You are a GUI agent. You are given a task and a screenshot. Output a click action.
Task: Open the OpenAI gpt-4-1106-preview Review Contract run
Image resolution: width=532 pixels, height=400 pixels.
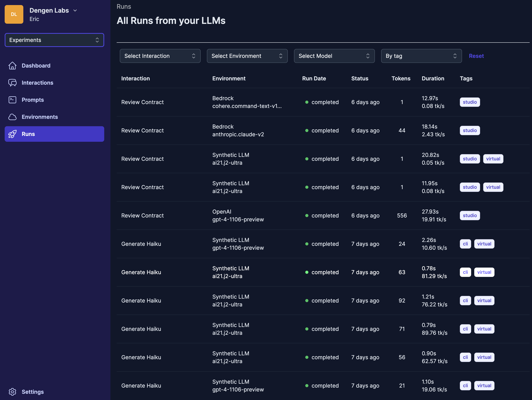(142, 216)
